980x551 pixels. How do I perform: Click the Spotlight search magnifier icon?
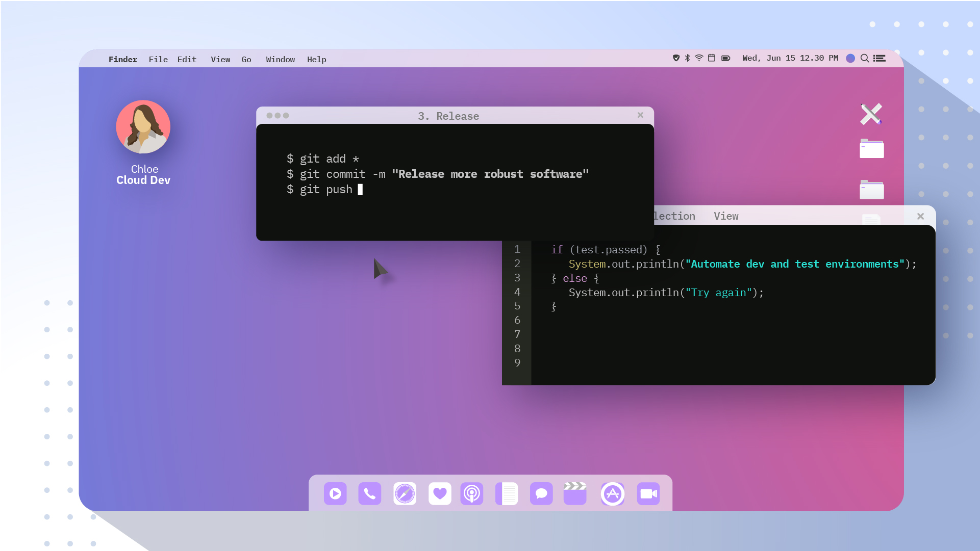[x=865, y=58]
